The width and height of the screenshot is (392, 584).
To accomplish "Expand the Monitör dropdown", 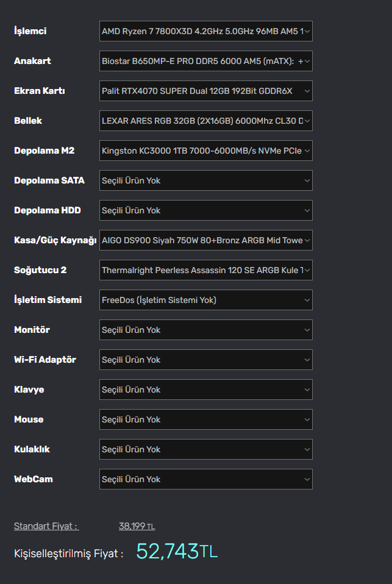I will pyautogui.click(x=205, y=330).
